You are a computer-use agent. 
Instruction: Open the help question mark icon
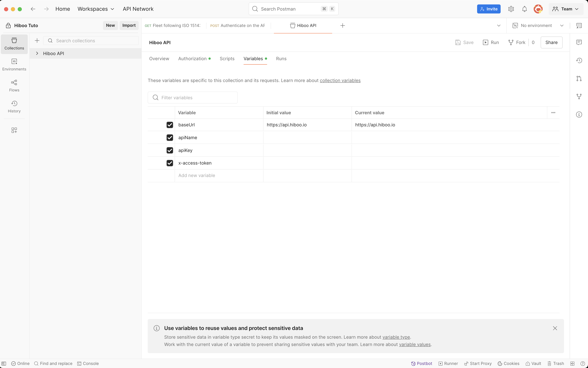point(583,363)
